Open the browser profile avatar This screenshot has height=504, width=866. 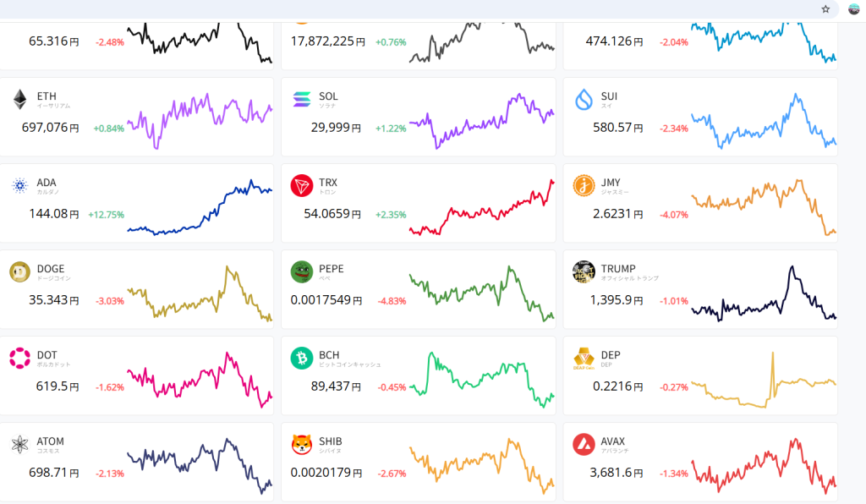[x=853, y=9]
